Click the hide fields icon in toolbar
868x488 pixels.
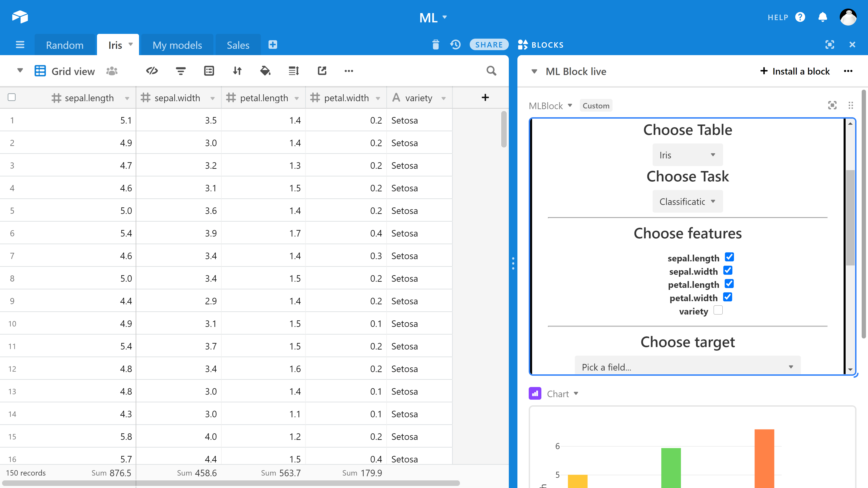(152, 71)
